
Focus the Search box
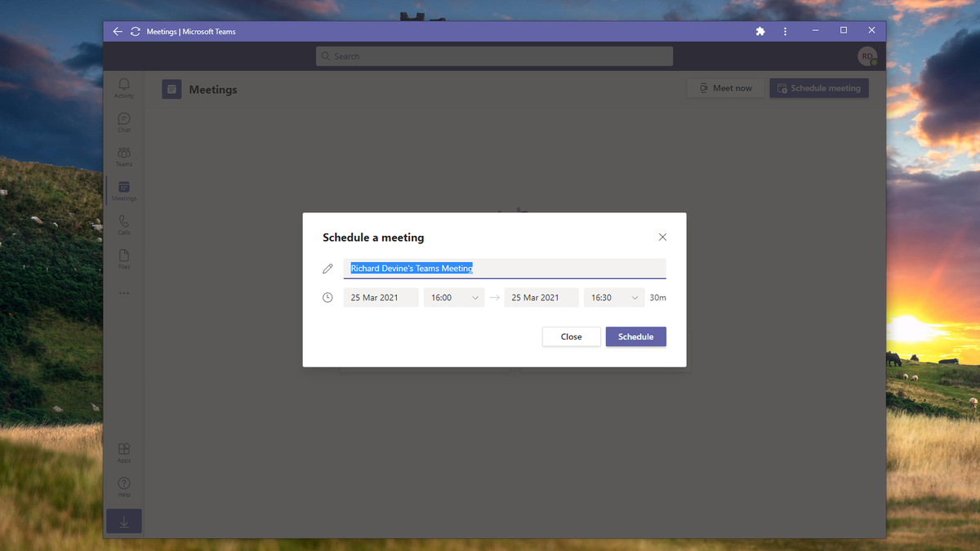[494, 56]
